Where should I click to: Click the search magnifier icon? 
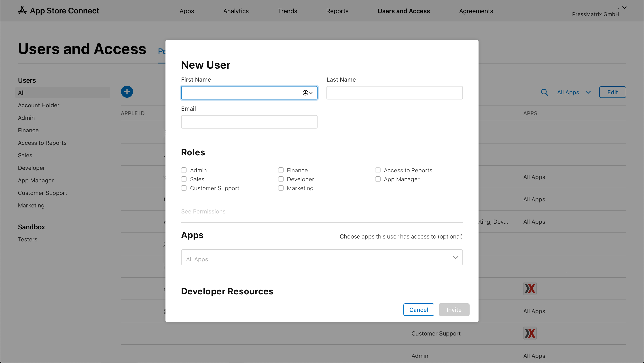tap(544, 93)
